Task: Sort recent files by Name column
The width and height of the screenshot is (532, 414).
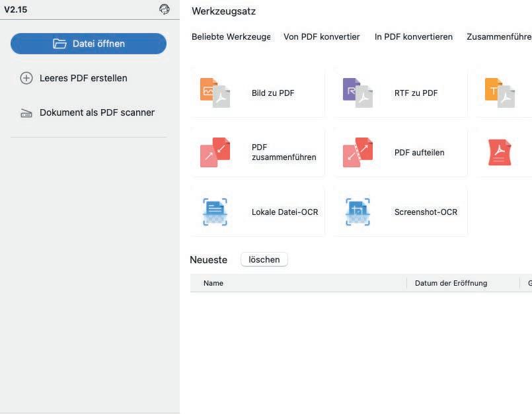Action: coord(213,283)
